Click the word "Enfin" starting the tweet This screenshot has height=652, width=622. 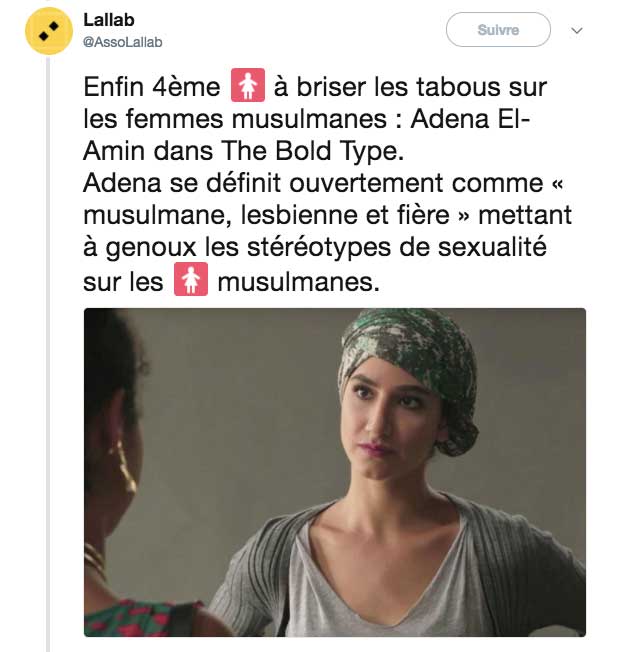[114, 87]
